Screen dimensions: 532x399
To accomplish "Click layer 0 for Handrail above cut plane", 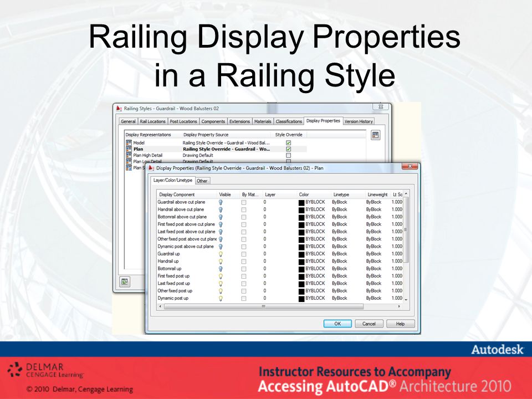I will [x=265, y=209].
